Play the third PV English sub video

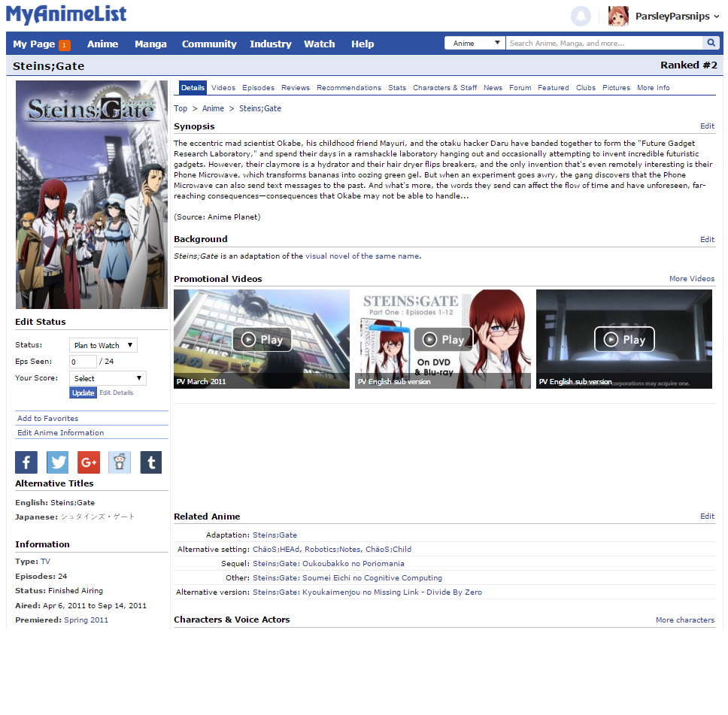(624, 339)
